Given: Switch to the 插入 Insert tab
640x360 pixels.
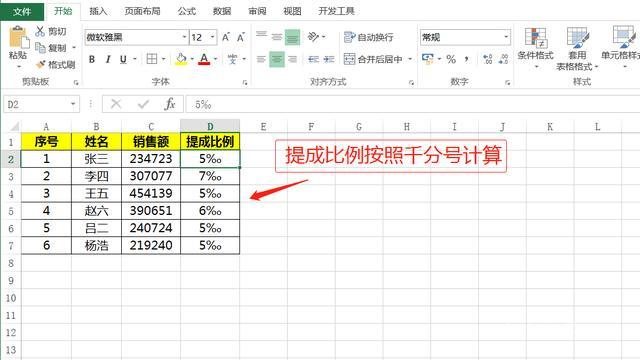Looking at the screenshot, I should 98,11.
